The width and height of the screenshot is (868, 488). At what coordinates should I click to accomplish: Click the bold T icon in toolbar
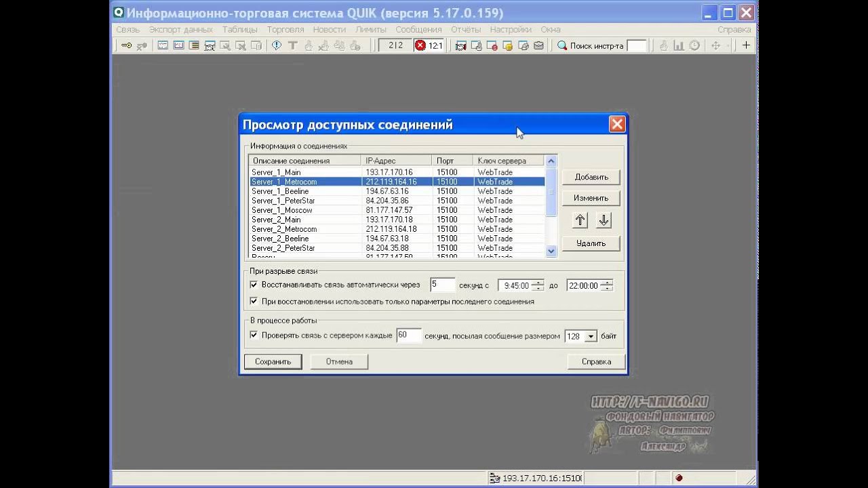pos(293,45)
